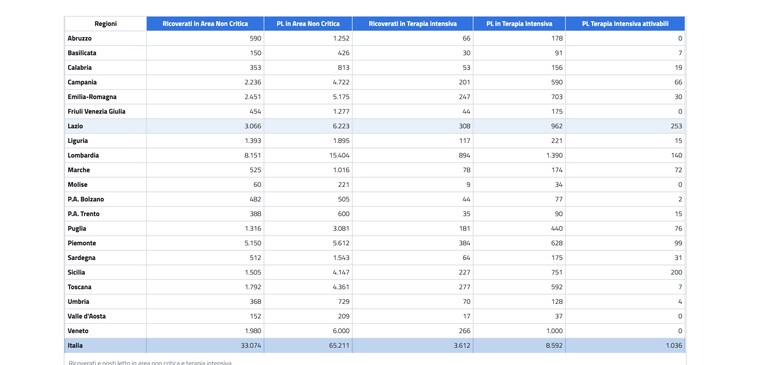Screen dimensions: 767x365
Task: Select Sicilia value 4.147
Action: coord(341,273)
